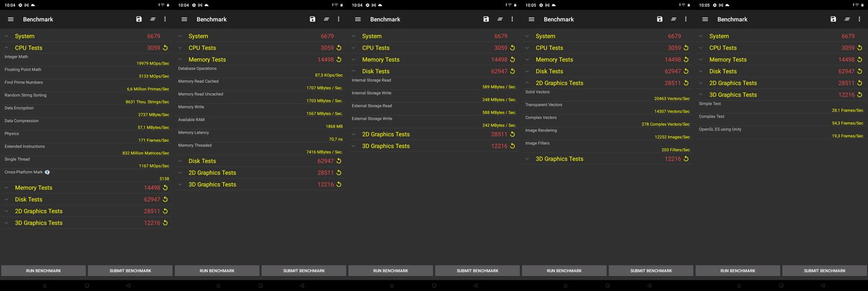The height and width of the screenshot is (291, 868).
Task: Collapse CPU Tests chevron on screen listing Integer Math
Action: click(x=7, y=48)
